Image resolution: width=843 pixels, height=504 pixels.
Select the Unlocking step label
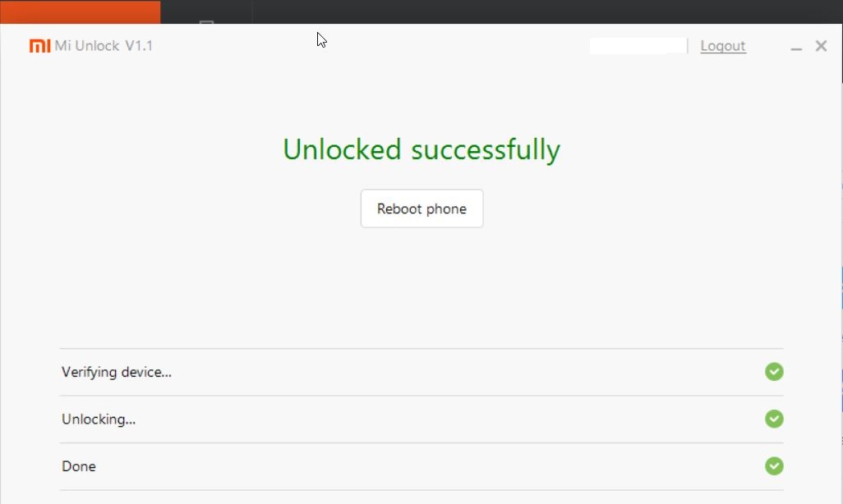(99, 419)
